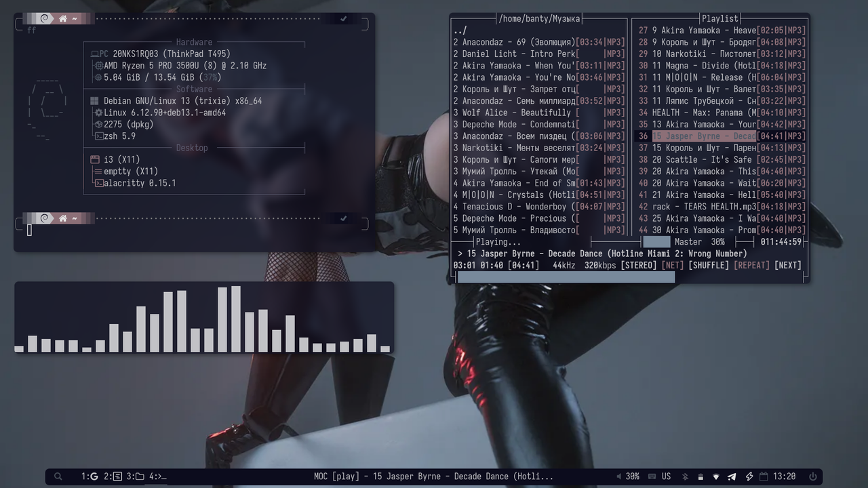Open the Wi-Fi network icon in the bar

716,476
